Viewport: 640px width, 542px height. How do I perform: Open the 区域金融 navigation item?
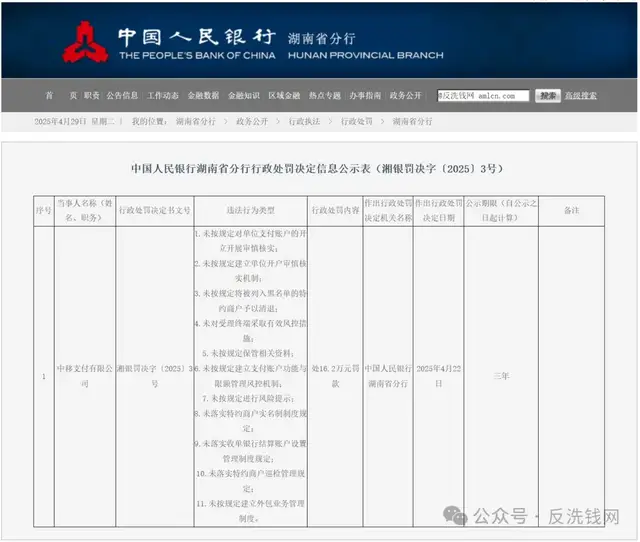tap(284, 96)
